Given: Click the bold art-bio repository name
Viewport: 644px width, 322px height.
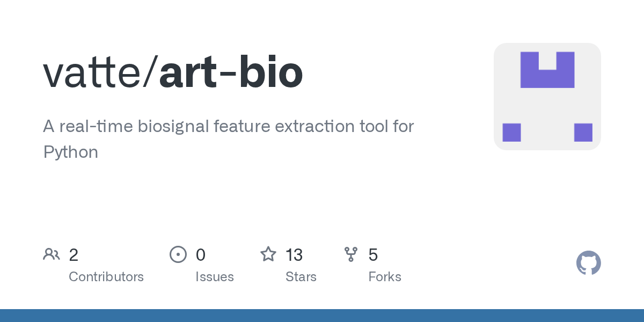Looking at the screenshot, I should (231, 72).
